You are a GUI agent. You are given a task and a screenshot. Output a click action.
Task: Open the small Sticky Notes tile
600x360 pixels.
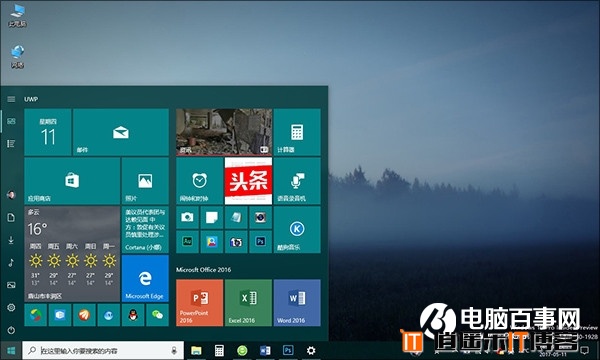212,217
